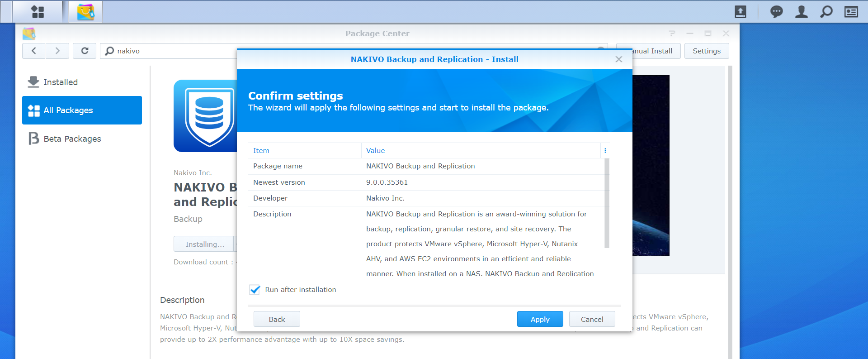Click the search field containing nakivo
Screen dimensions: 868x359
[172, 51]
